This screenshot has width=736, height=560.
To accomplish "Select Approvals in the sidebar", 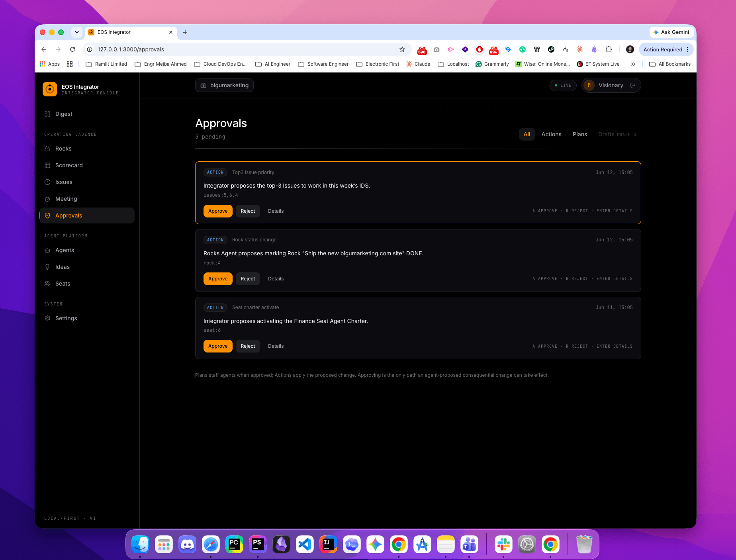I will point(87,215).
